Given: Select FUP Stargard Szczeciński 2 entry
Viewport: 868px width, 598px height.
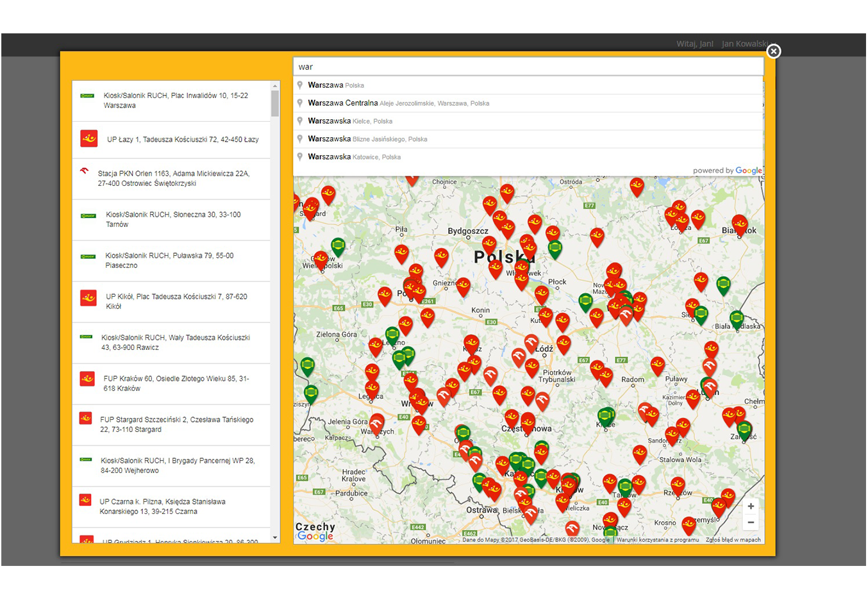Looking at the screenshot, I should [x=171, y=425].
